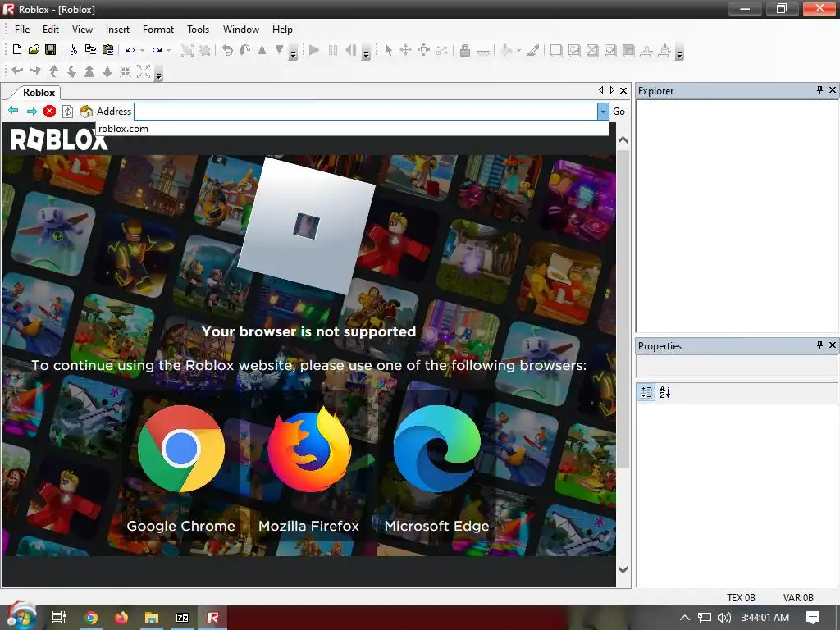Click the Copy icon in the toolbar

tap(90, 50)
